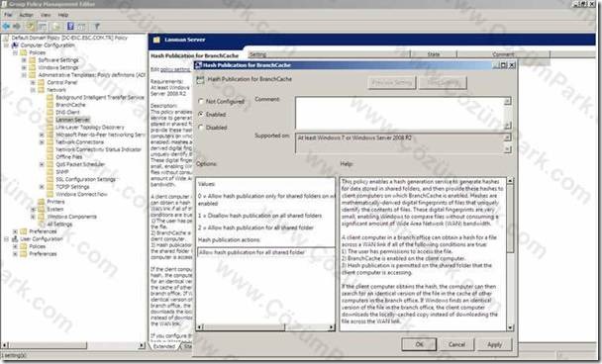Collapse the User Configuration node
Screen dimensions: 602x364
pyautogui.click(x=6, y=239)
